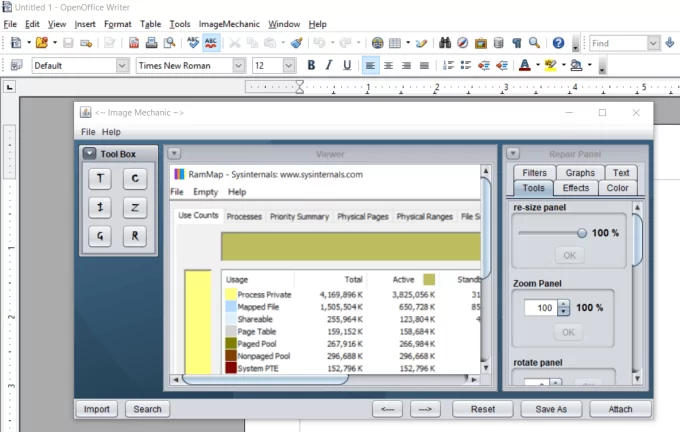Select the T tool in Tool Box

(x=100, y=178)
